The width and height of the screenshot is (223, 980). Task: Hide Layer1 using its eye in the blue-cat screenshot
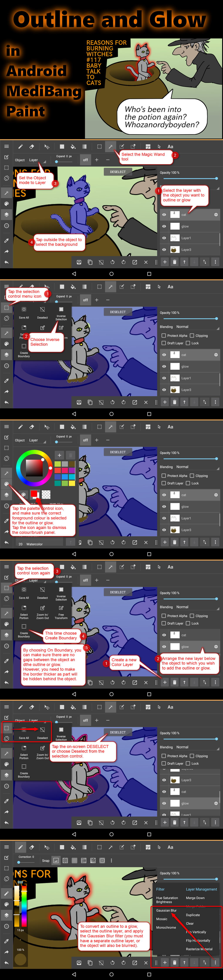coord(164,238)
